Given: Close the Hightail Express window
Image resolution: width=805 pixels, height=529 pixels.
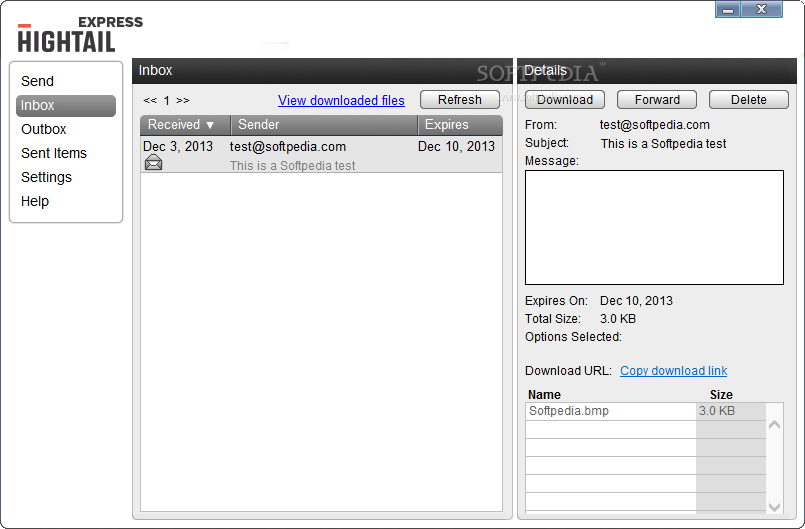Looking at the screenshot, I should coord(761,9).
